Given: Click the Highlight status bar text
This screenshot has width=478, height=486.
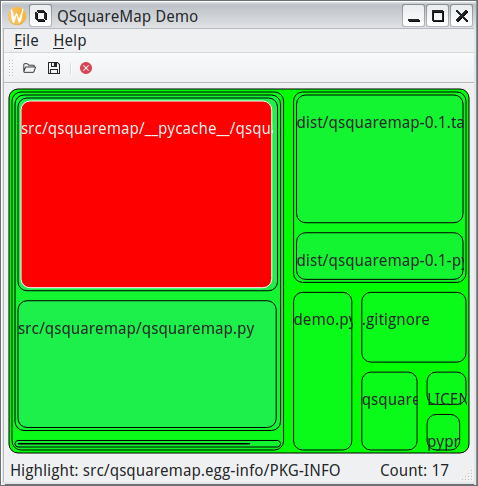Looking at the screenshot, I should 175,471.
